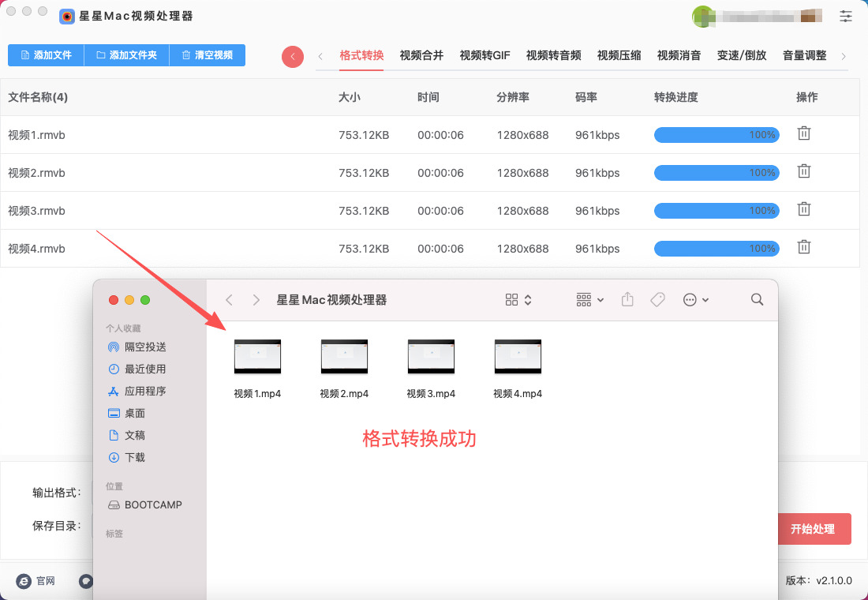Click the 文件名称(4) column header
The width and height of the screenshot is (868, 600).
click(x=38, y=98)
